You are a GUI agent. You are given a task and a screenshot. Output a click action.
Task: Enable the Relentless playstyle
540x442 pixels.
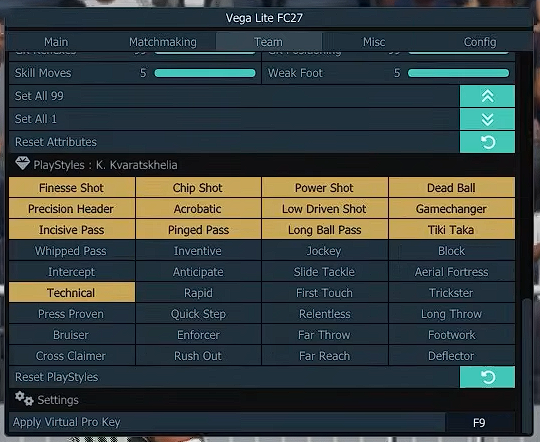(x=324, y=314)
